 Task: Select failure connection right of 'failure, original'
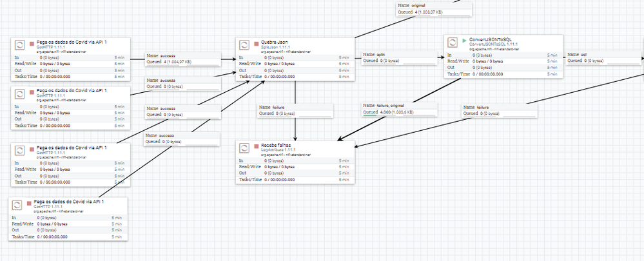click(500, 110)
